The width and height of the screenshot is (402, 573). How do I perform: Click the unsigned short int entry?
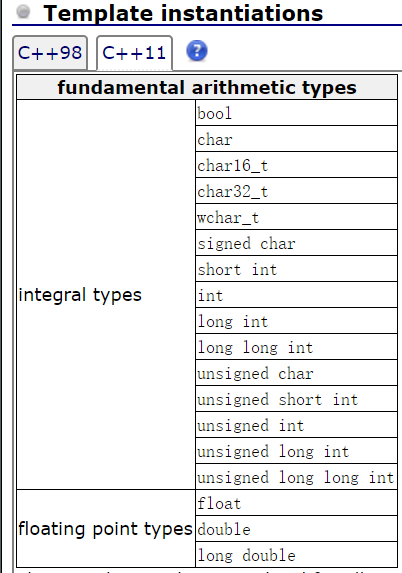[278, 399]
